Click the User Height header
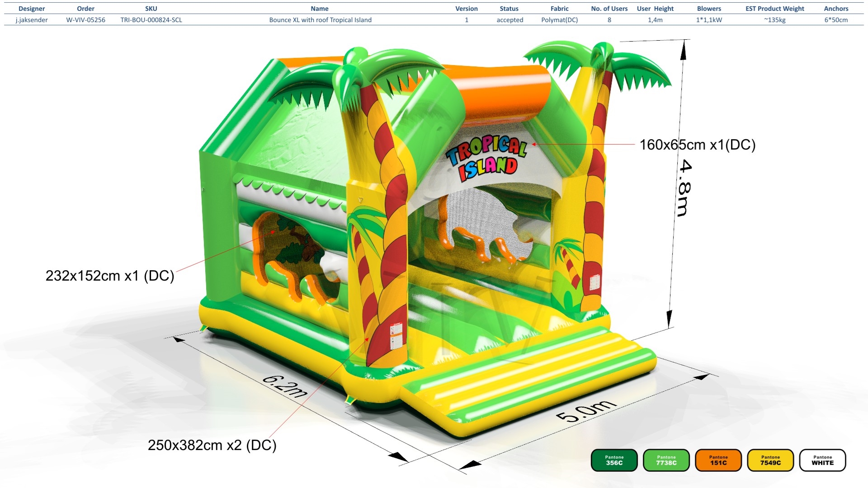 click(655, 9)
